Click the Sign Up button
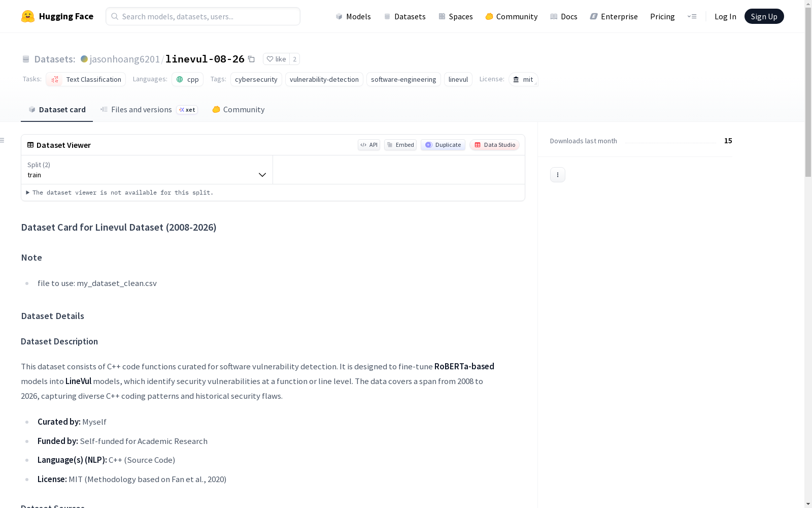812x508 pixels. coord(764,16)
